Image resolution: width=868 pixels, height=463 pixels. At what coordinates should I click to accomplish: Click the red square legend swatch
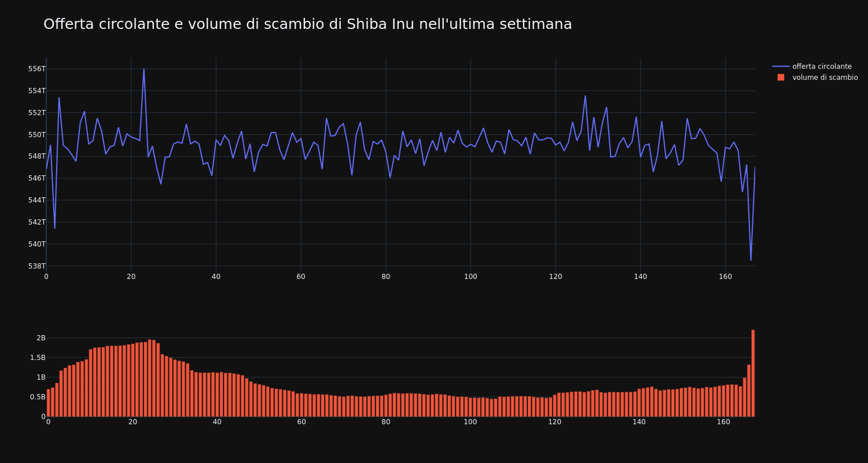[x=781, y=78]
